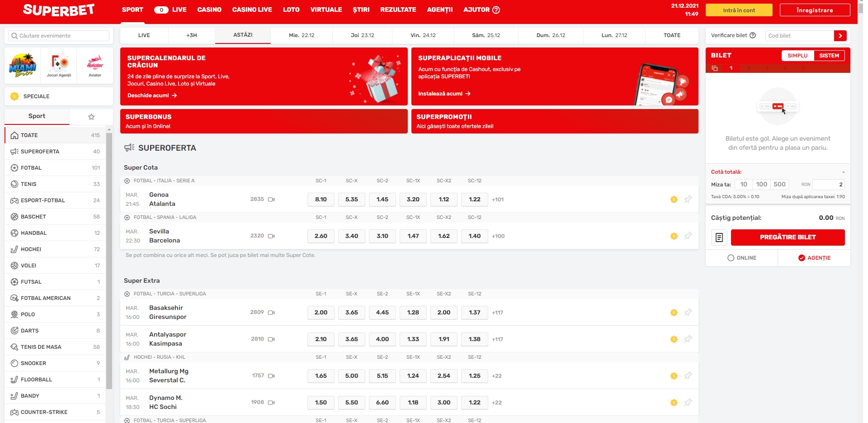Click the Superbet logo
This screenshot has height=423, width=868.
pyautogui.click(x=58, y=10)
